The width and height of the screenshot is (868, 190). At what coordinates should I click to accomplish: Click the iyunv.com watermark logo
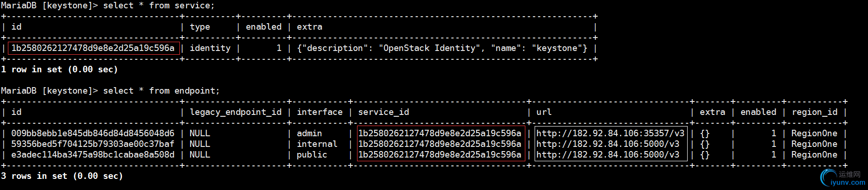829,177
